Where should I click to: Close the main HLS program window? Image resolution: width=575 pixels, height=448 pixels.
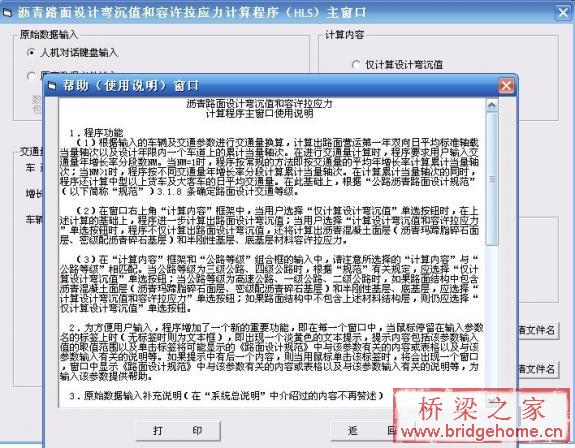point(563,12)
